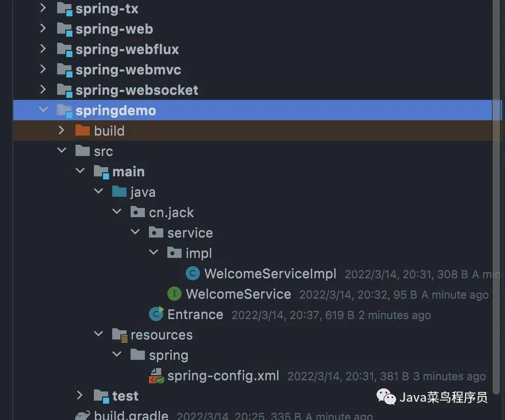Image resolution: width=505 pixels, height=420 pixels.
Task: Select the cn.jack package
Action: [x=171, y=213]
